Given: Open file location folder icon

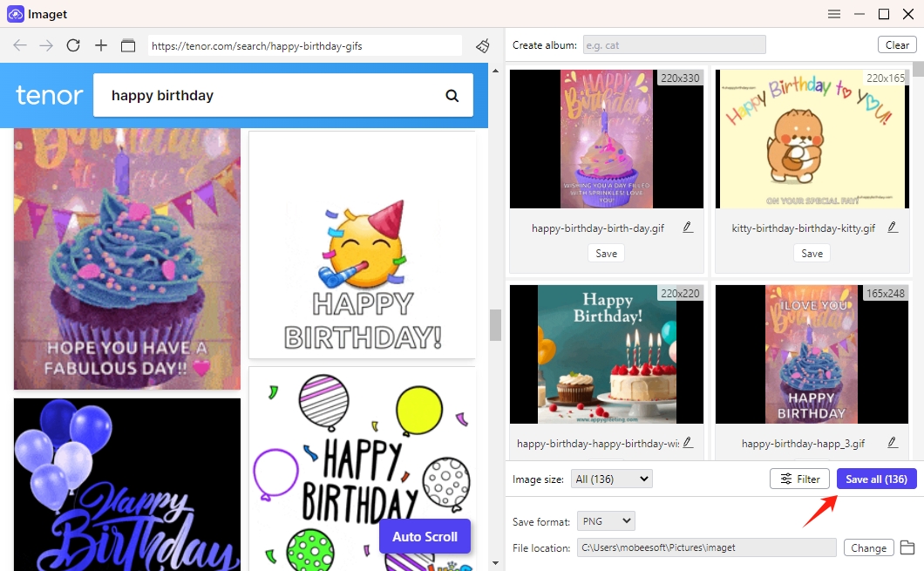Looking at the screenshot, I should [907, 547].
